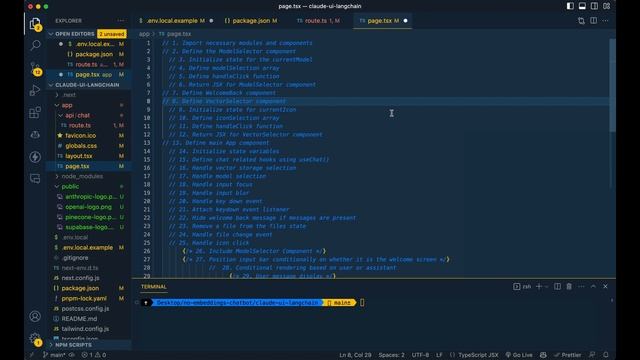Click Go Live in the status bar
Viewport: 640px width, 360px height.
519,355
